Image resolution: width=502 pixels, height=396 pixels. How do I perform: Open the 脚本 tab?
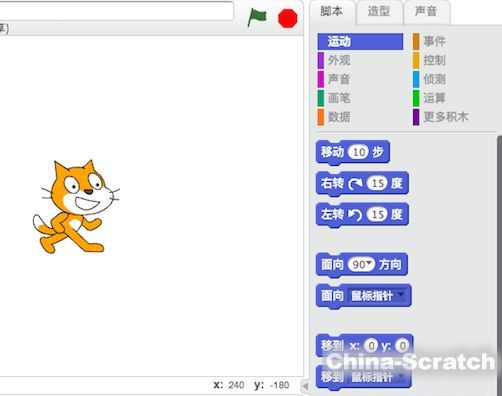(331, 11)
